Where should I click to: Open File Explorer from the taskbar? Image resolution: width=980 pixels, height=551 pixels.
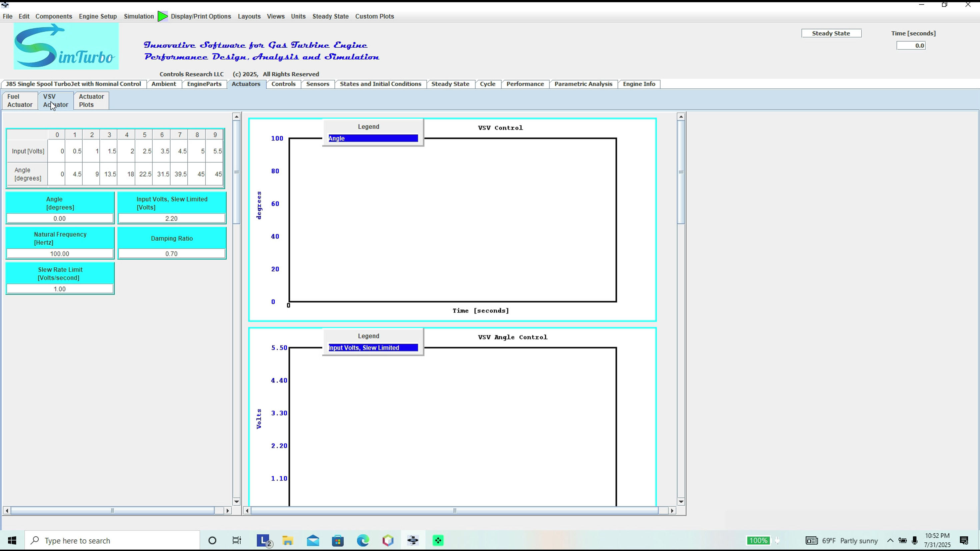(x=288, y=540)
